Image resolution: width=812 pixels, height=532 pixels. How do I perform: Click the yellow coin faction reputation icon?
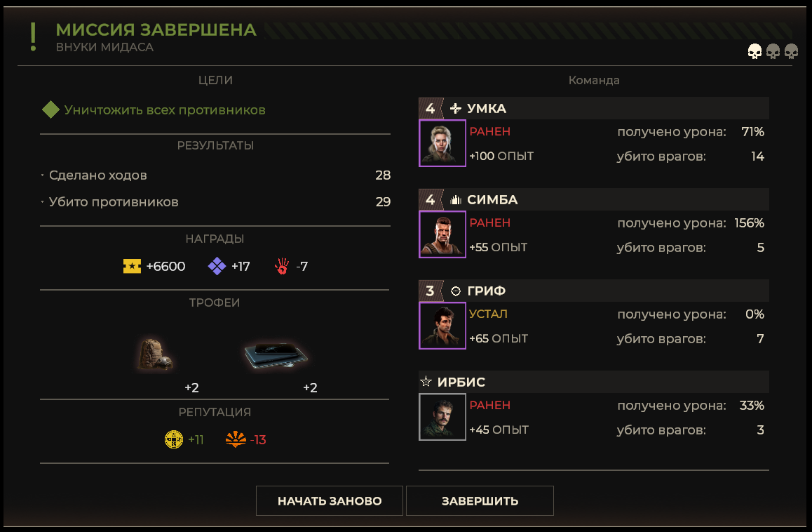pos(173,439)
